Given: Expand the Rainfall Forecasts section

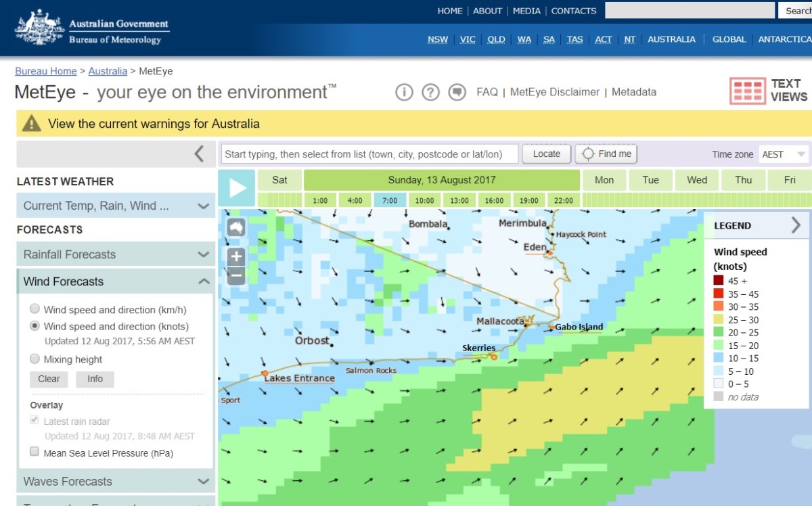Looking at the screenshot, I should 116,255.
